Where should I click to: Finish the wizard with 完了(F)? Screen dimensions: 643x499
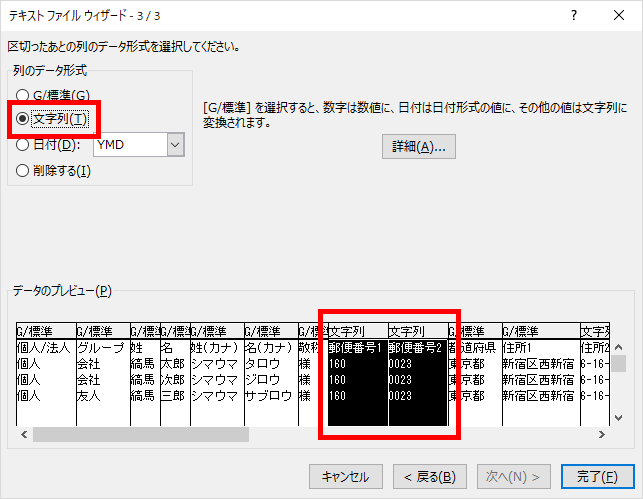coord(597,476)
